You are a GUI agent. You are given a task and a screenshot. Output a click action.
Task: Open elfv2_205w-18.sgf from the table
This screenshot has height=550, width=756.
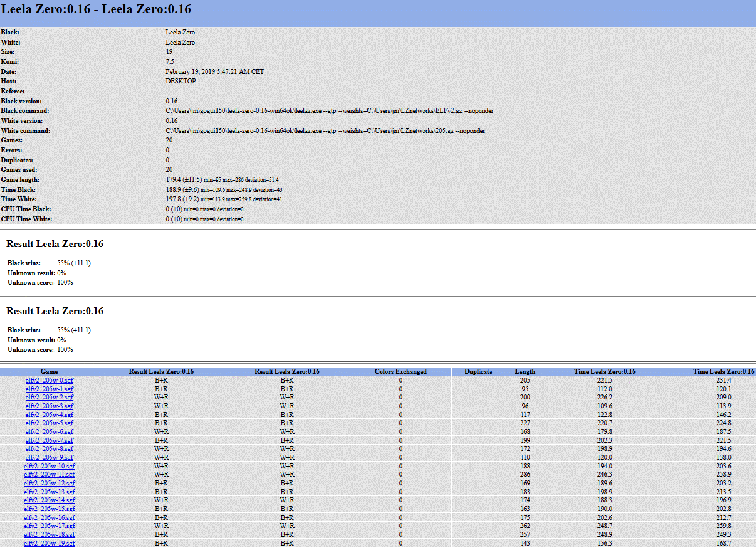[x=49, y=534]
